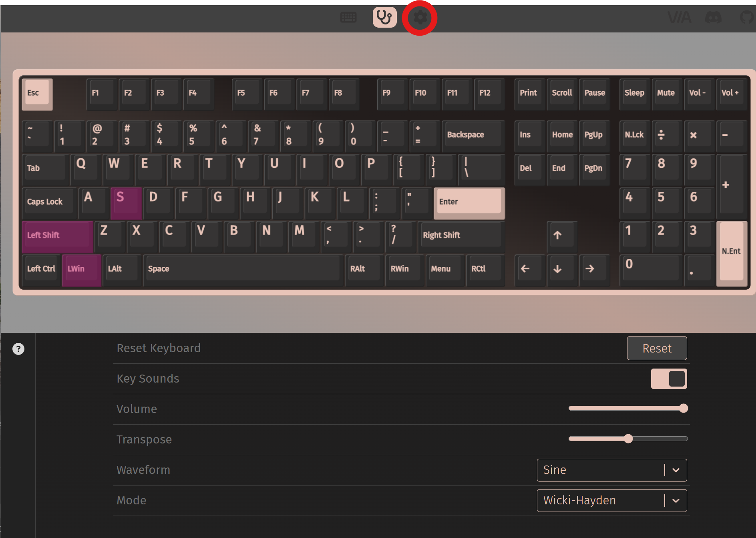Viewport: 756px width, 538px height.
Task: Open the Waveform Sine dropdown
Action: 611,470
